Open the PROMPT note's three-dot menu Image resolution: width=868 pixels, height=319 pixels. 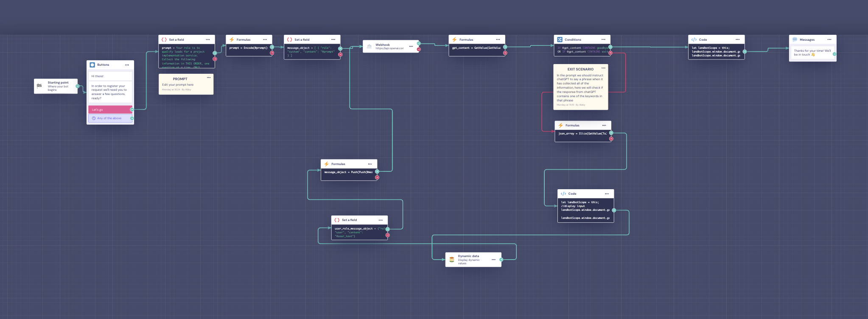point(209,78)
